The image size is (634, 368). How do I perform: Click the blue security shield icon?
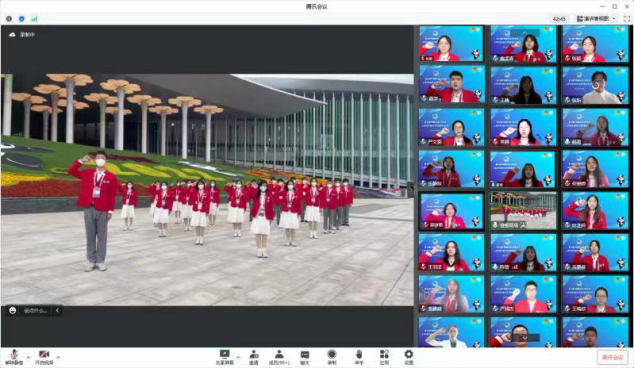pyautogui.click(x=21, y=19)
